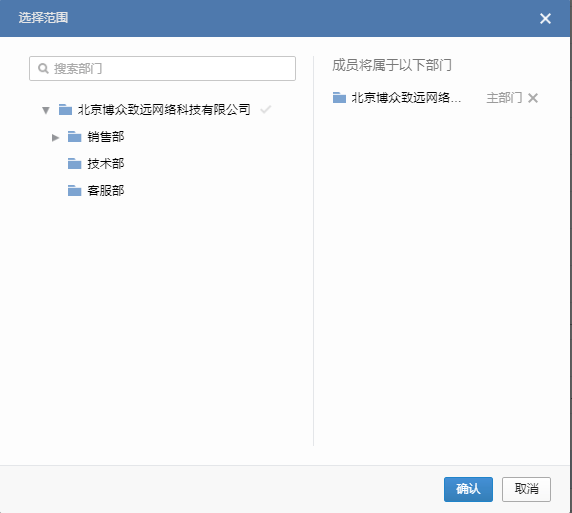This screenshot has width=572, height=513.
Task: Click the folder icon beside 技术部
Action: [74, 164]
